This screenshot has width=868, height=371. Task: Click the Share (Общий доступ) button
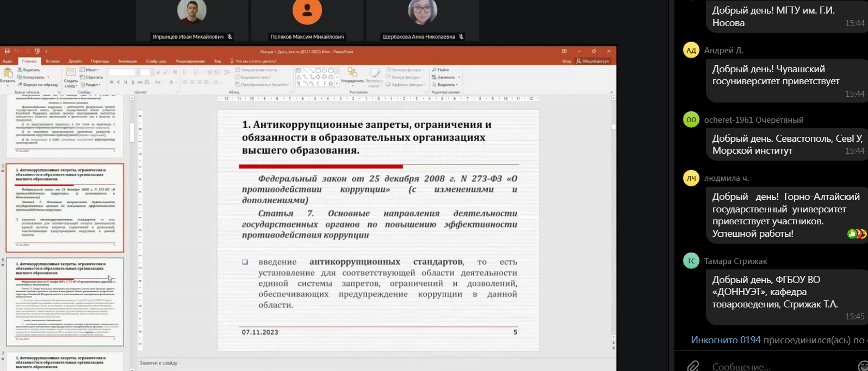(x=593, y=61)
